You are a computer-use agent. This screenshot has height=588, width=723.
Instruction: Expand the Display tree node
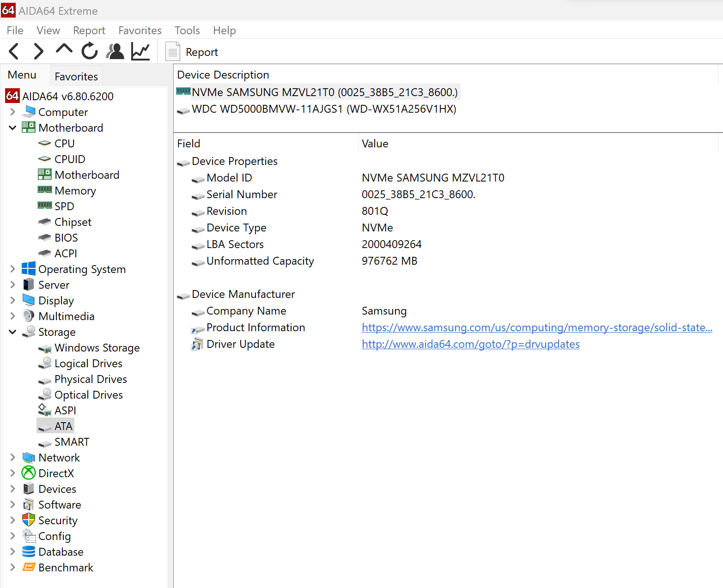pyautogui.click(x=12, y=300)
